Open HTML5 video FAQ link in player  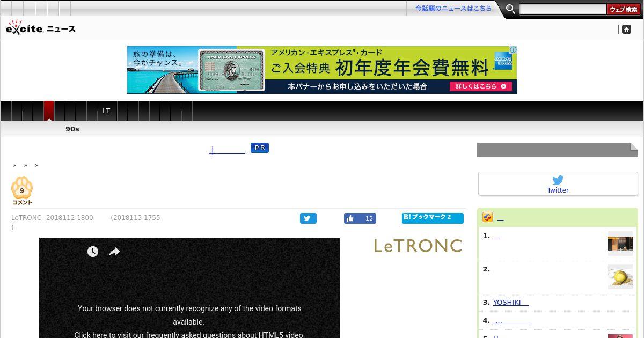coord(189,335)
